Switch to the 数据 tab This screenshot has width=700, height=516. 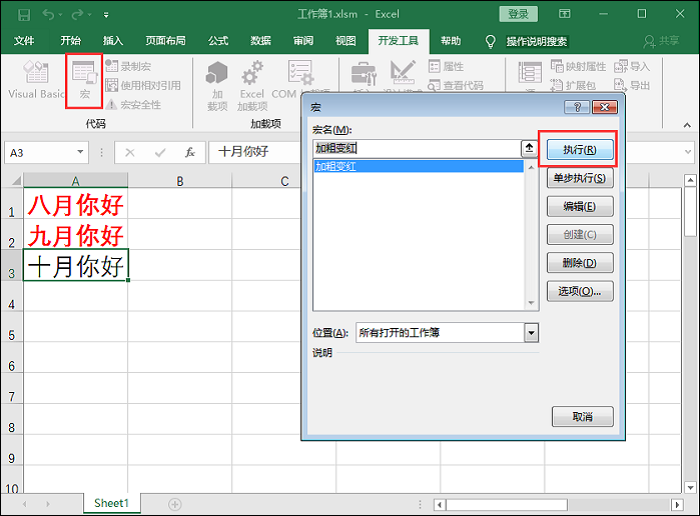[x=261, y=41]
